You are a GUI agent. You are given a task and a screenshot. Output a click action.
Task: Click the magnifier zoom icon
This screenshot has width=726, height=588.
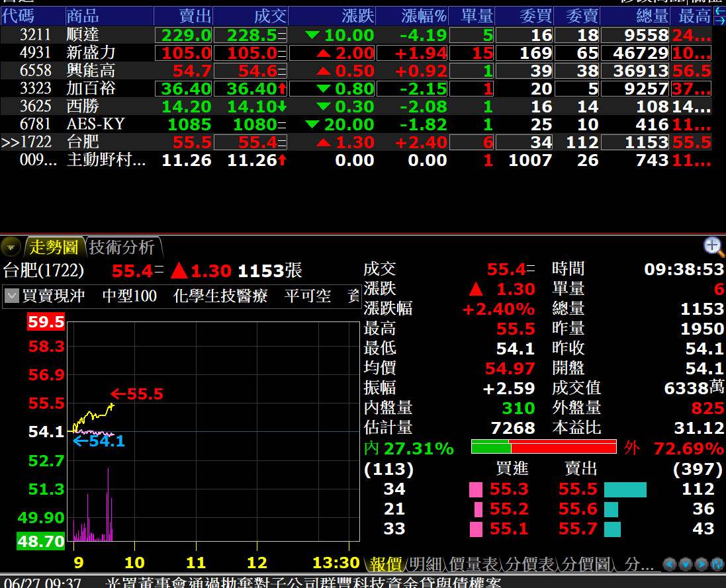[713, 247]
